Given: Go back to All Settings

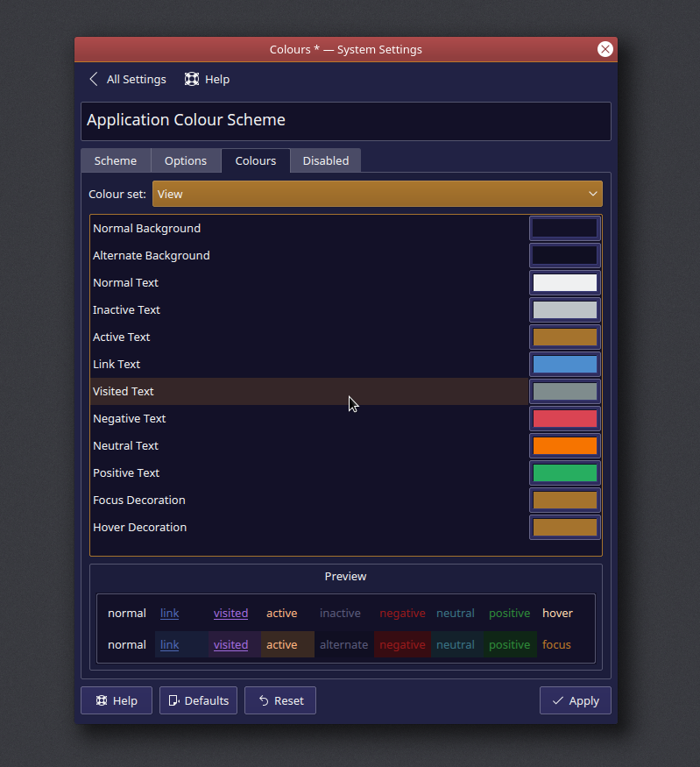Looking at the screenshot, I should point(128,79).
